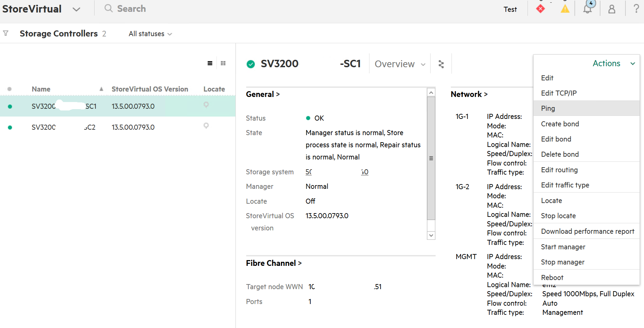Open the Overview view dropdown
Viewport: 644px width, 328px height.
(x=400, y=64)
